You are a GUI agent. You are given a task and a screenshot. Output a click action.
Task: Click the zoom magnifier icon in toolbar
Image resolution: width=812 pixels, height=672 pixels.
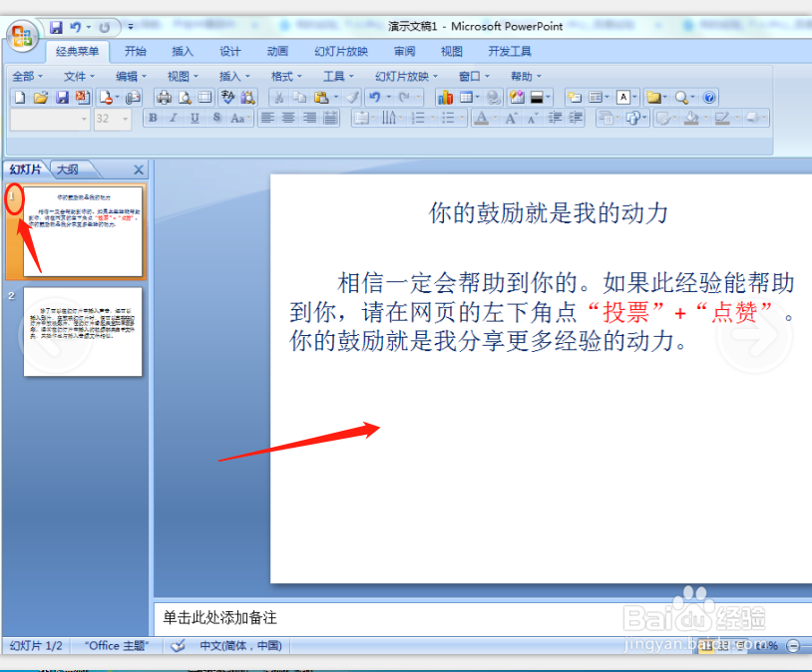681,98
